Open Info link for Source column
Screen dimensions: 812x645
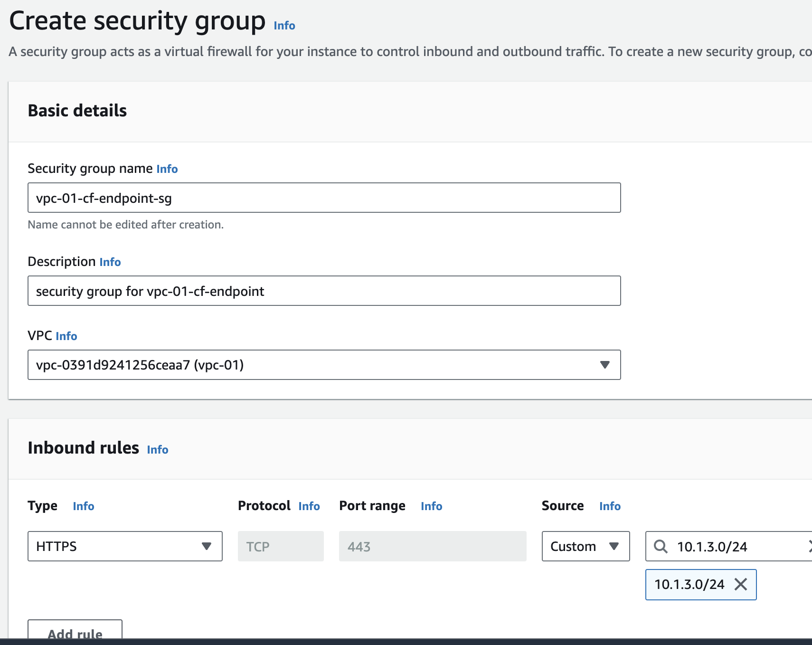[x=610, y=506]
